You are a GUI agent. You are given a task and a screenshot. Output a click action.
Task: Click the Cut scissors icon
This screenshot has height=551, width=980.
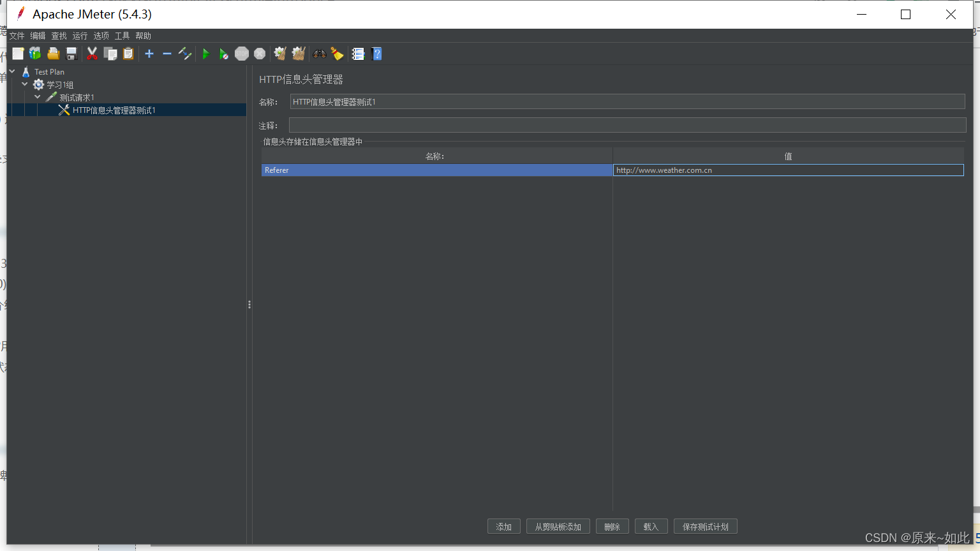click(93, 54)
